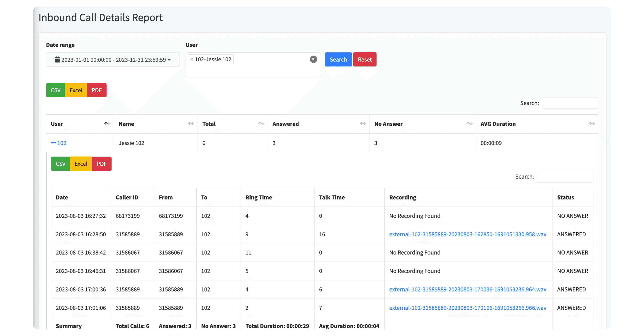Sort by AVG Duration column arrows
This screenshot has width=644, height=336.
591,124
